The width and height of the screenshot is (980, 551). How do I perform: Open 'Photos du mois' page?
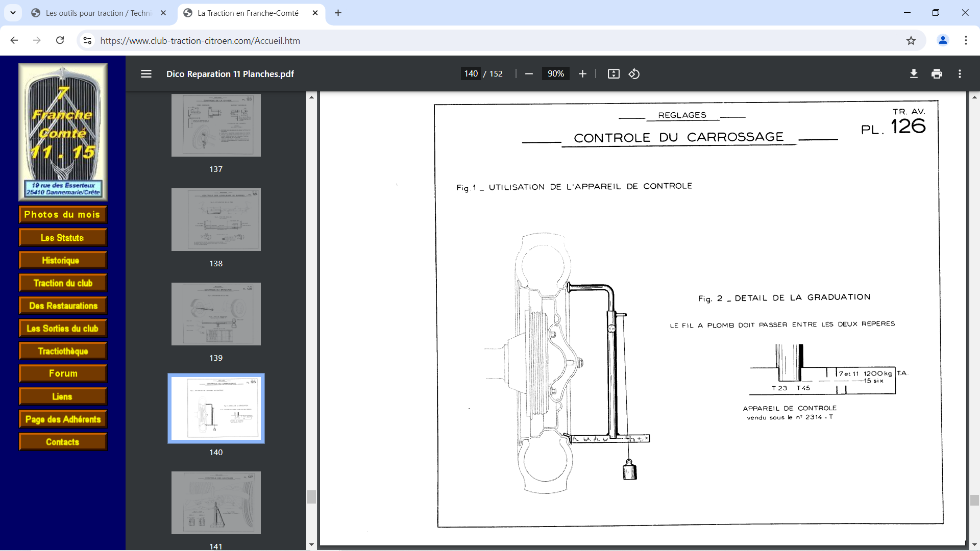tap(63, 215)
